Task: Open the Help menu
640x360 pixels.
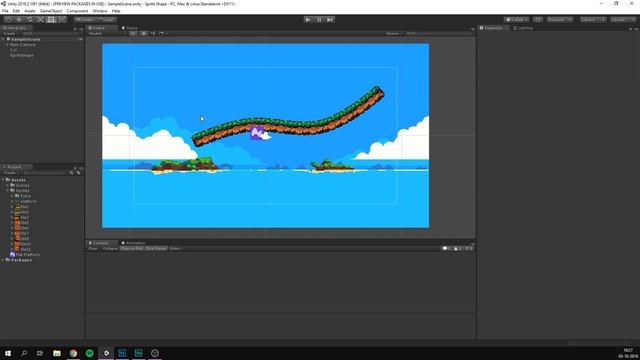Action: point(116,11)
